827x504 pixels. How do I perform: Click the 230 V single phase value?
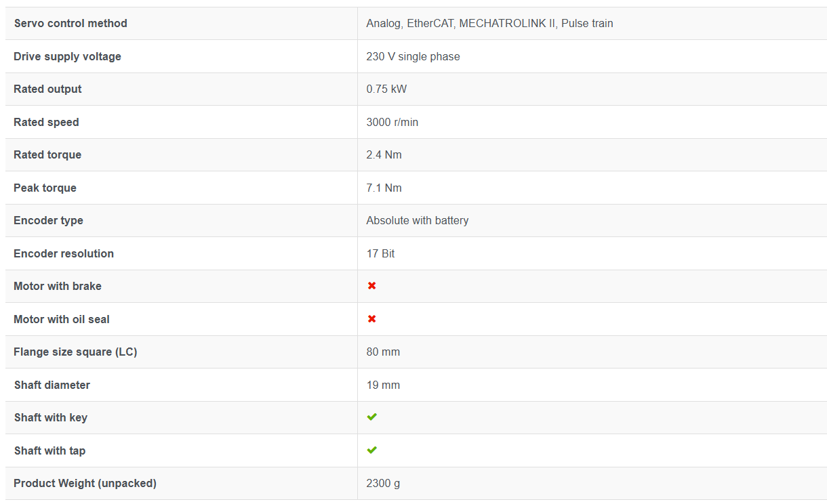pyautogui.click(x=413, y=56)
